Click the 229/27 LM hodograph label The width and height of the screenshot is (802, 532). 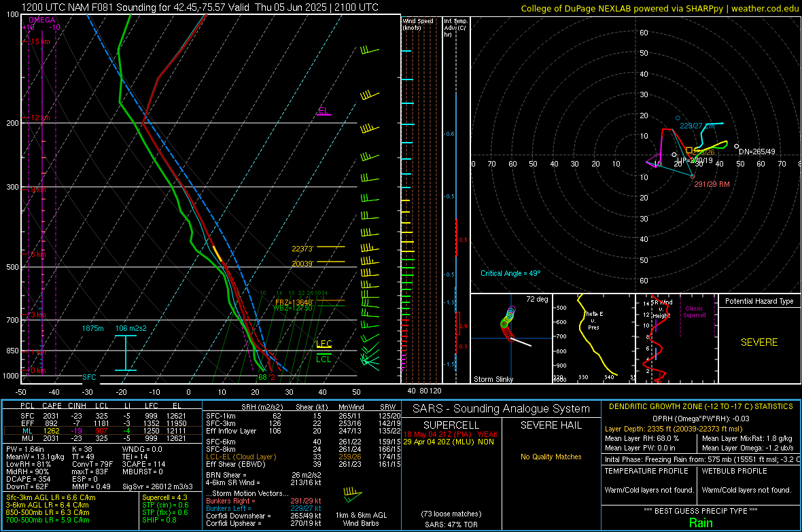click(x=697, y=126)
